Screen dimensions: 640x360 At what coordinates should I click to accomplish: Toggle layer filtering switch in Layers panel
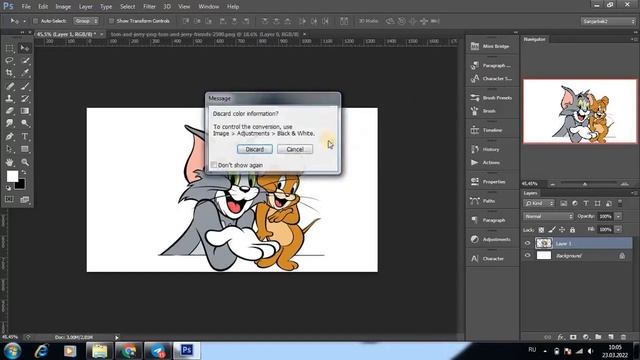pos(620,202)
